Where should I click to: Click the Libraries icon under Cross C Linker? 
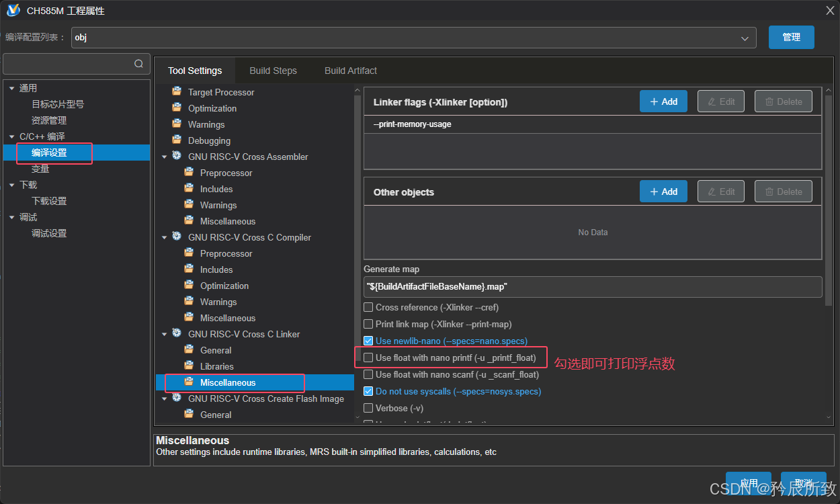[x=189, y=366]
